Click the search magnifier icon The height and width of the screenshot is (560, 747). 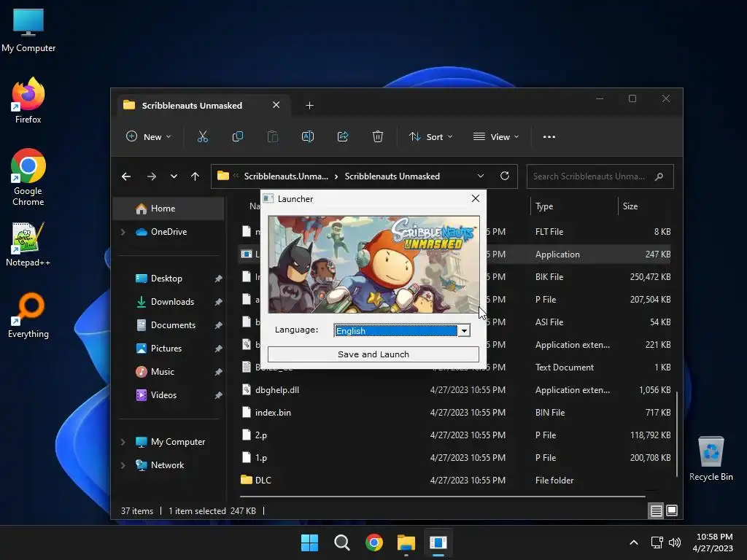click(659, 176)
